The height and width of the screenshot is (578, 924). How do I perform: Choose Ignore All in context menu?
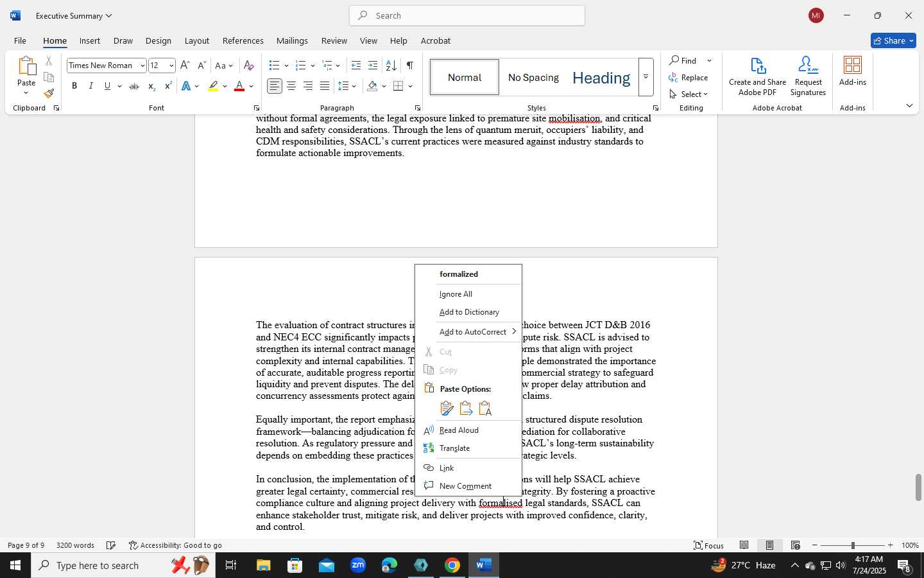point(468,294)
